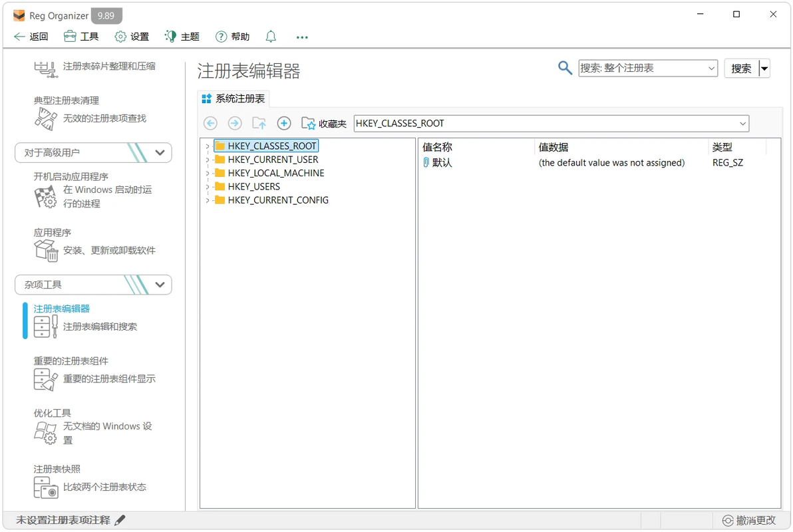Screen dimensions: 793x532
Task: Click the back arrow 返回 button
Action: pos(31,37)
